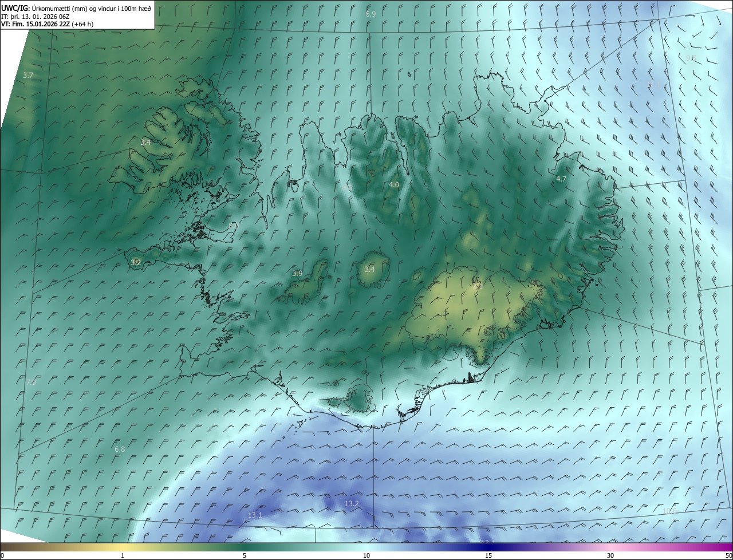Click the 50 tick on the colour scale
Screen dimensions: 733x560
pos(728,556)
